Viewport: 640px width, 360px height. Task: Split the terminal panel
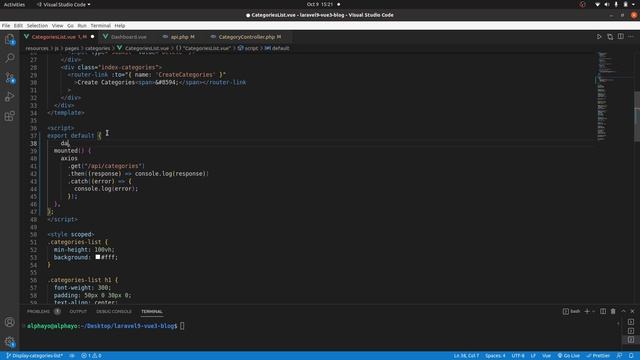[603, 311]
